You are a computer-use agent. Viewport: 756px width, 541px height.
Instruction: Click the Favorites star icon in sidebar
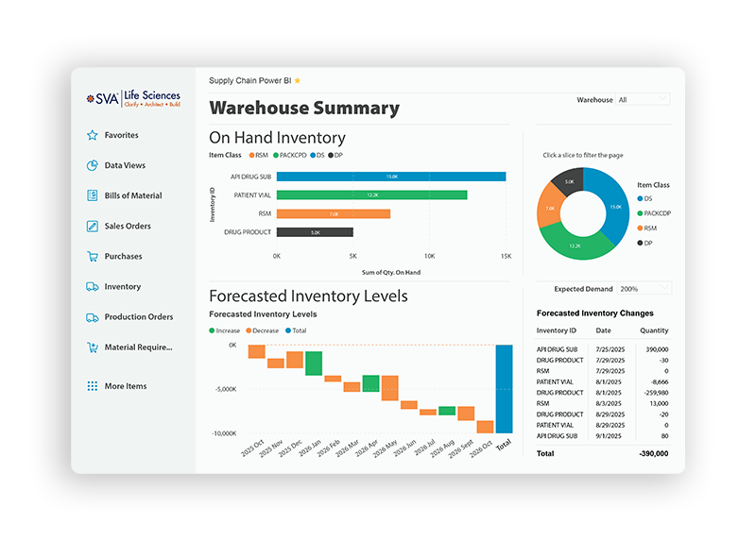pyautogui.click(x=93, y=135)
